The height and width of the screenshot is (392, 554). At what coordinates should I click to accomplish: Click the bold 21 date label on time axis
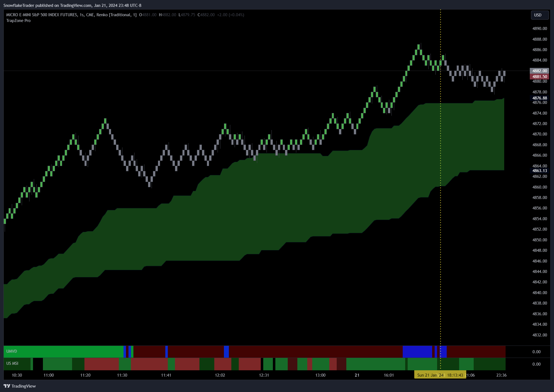[x=357, y=375]
